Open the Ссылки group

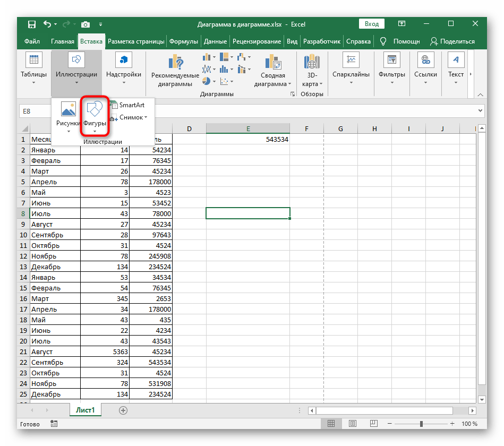(425, 69)
